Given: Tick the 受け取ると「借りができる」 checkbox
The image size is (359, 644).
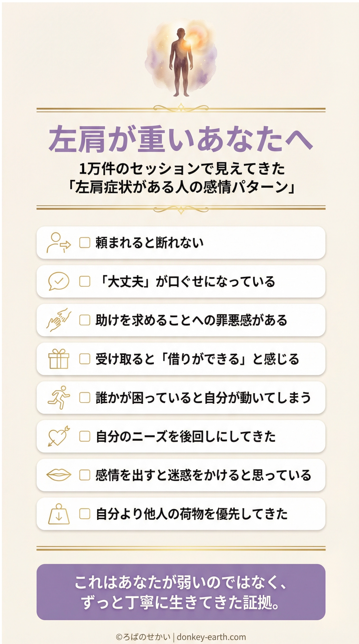Looking at the screenshot, I should pyautogui.click(x=84, y=359).
